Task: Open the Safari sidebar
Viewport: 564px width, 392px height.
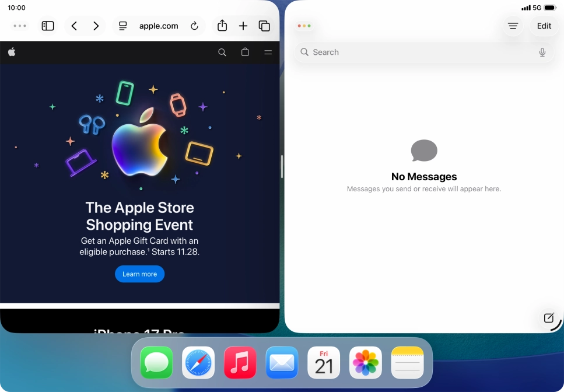Action: pos(47,26)
